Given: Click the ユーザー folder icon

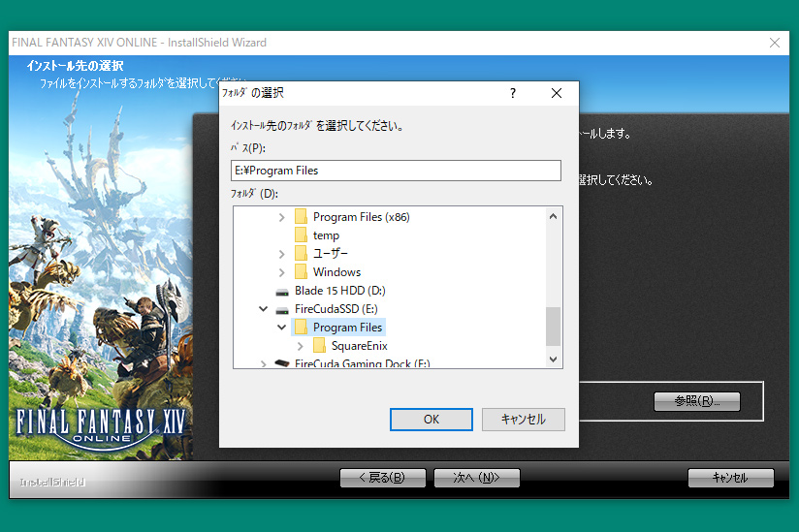Looking at the screenshot, I should (302, 254).
